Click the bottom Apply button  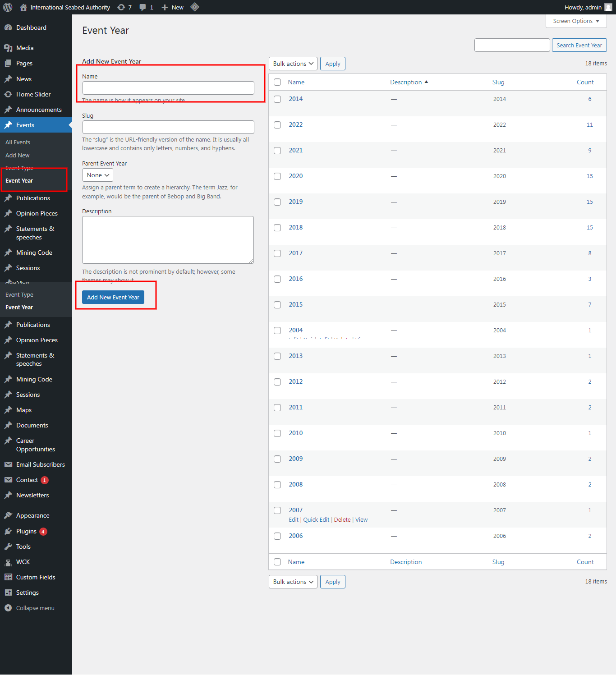pyautogui.click(x=333, y=582)
